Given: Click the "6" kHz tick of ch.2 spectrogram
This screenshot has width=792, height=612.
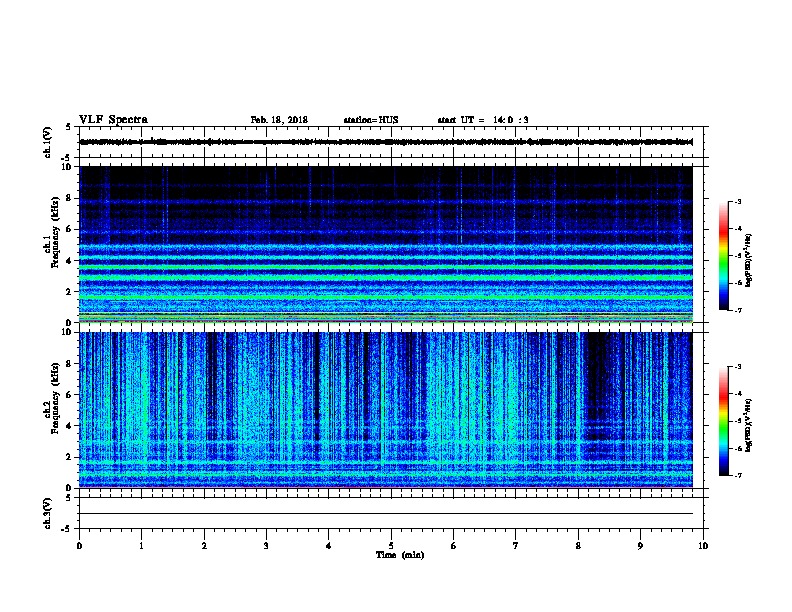Looking at the screenshot, I should pyautogui.click(x=69, y=395).
